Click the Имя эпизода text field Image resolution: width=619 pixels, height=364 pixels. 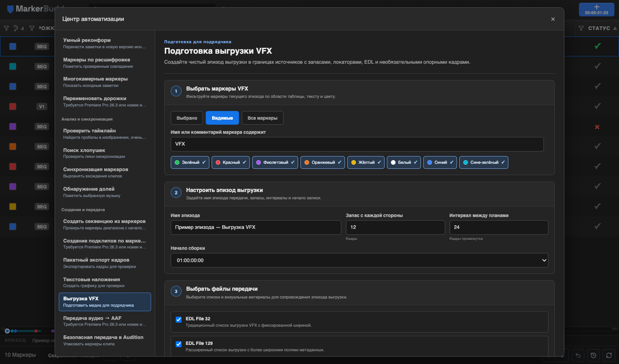[x=256, y=227]
